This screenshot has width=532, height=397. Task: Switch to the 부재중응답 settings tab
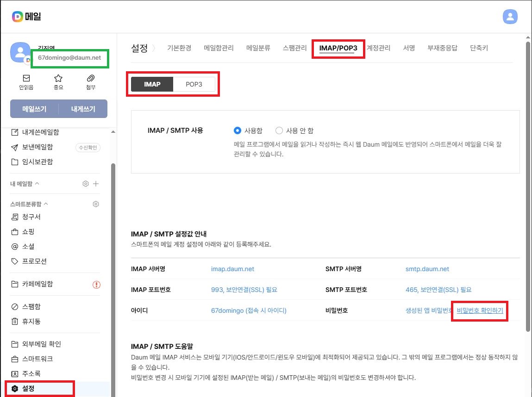pyautogui.click(x=443, y=48)
